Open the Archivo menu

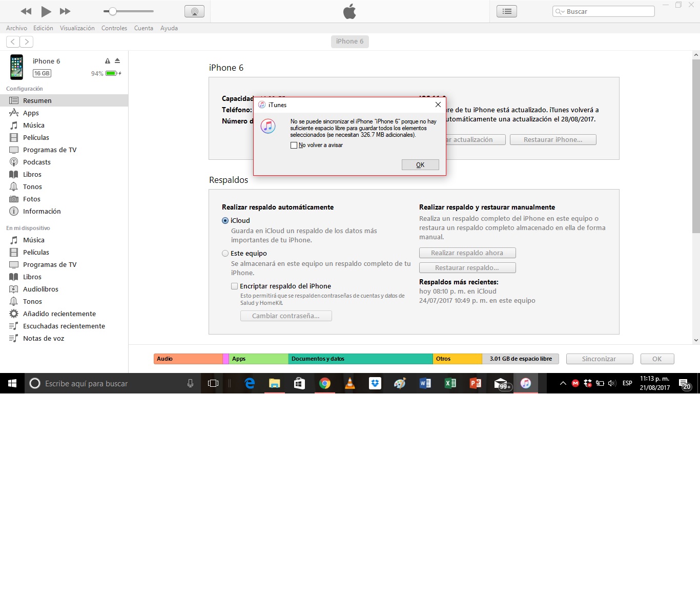click(16, 28)
